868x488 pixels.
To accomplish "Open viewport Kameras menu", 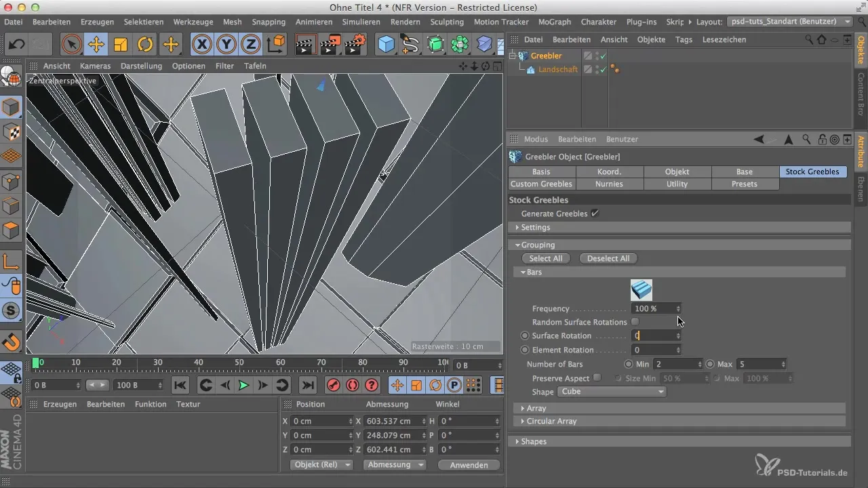I will pyautogui.click(x=96, y=66).
